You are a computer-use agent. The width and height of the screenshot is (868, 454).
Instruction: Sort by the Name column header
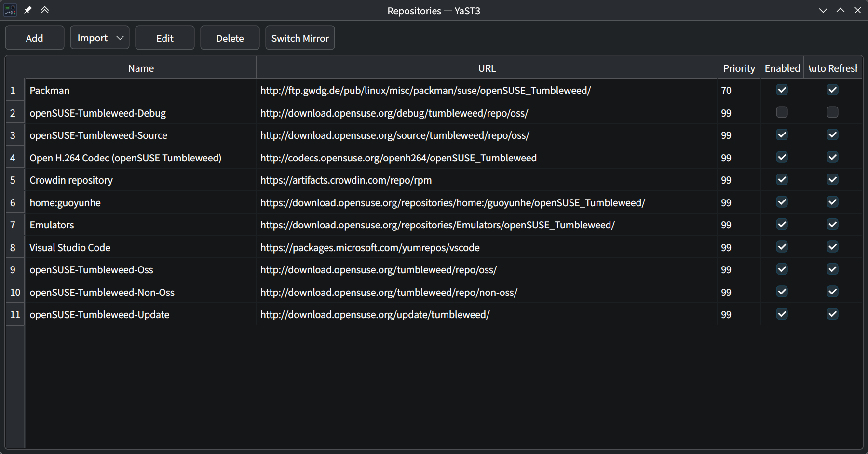pos(141,68)
